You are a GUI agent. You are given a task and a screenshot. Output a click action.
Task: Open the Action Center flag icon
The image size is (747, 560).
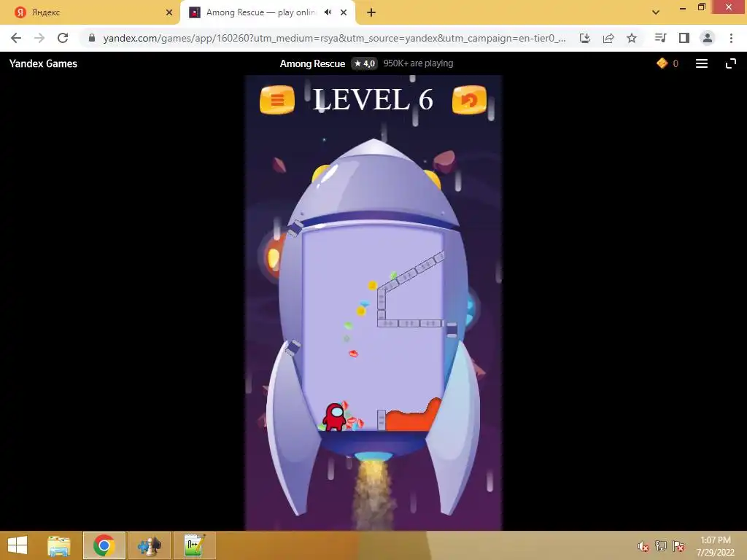coord(678,546)
